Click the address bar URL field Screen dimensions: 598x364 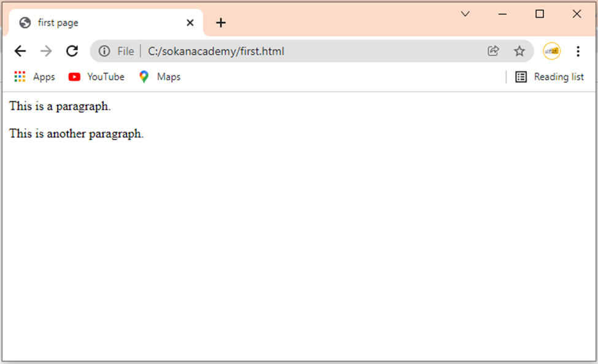[x=313, y=51]
